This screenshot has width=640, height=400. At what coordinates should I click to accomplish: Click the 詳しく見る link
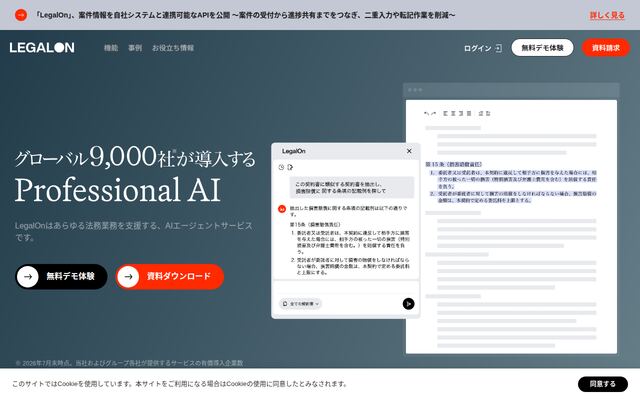tap(607, 15)
